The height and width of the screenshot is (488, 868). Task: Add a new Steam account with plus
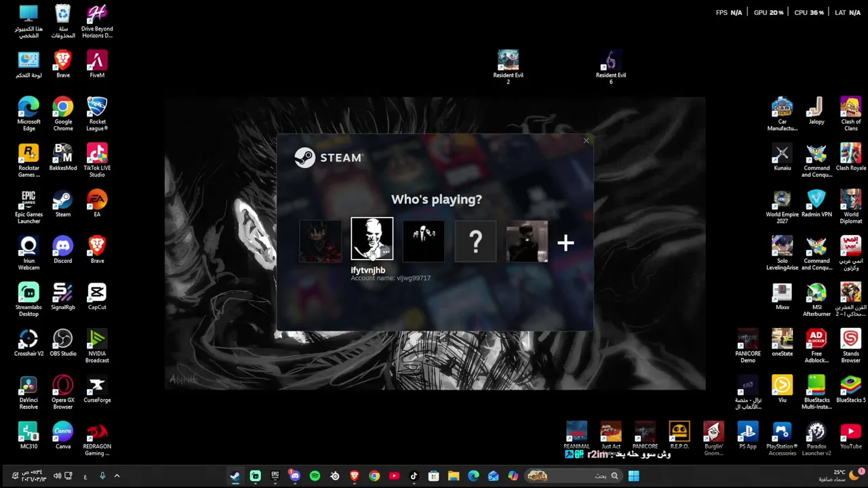566,242
